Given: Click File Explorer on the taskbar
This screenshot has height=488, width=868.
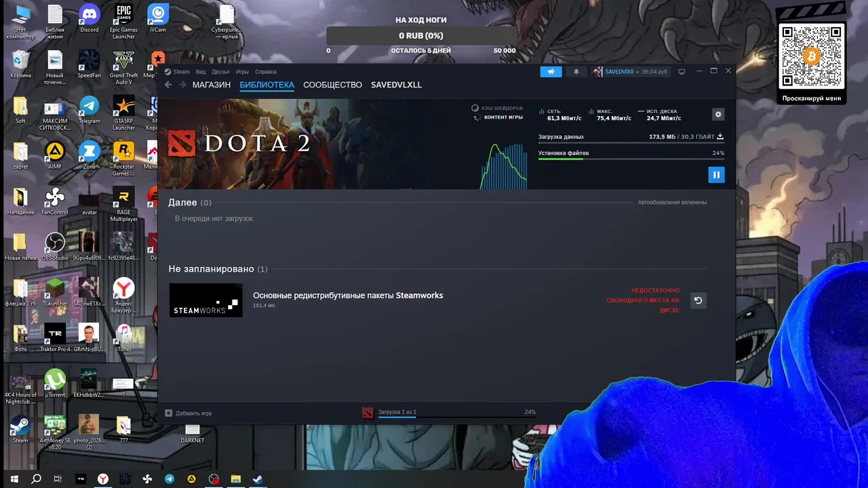Looking at the screenshot, I should (236, 479).
